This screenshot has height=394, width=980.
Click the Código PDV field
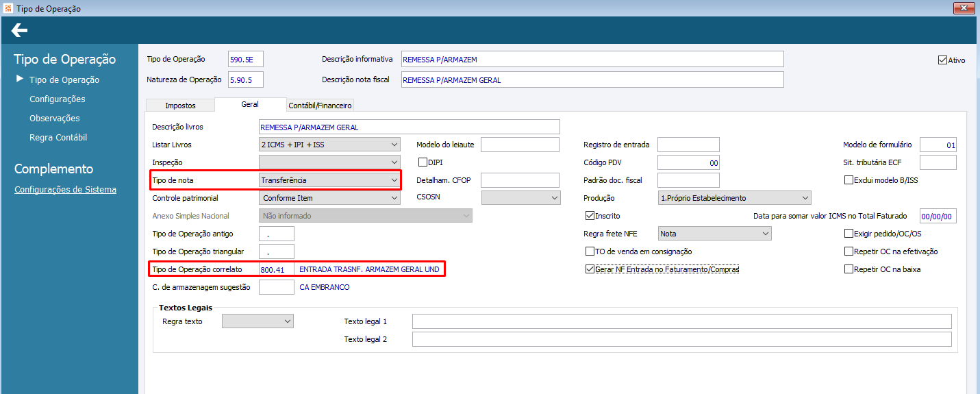[688, 162]
